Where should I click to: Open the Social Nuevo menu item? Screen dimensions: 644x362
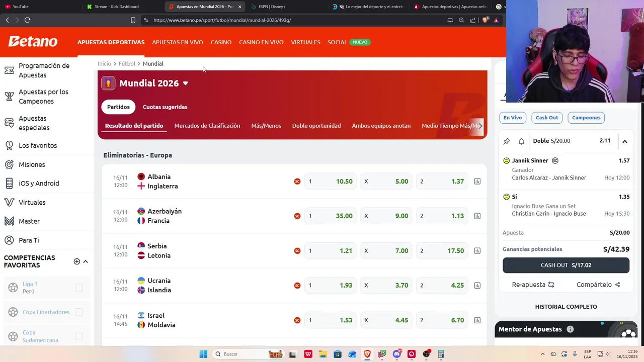click(349, 42)
